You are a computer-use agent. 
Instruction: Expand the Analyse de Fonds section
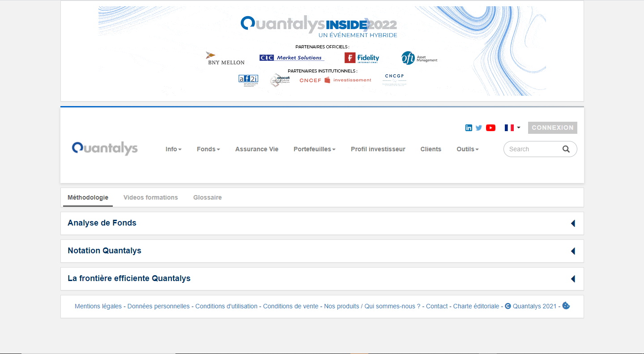tap(322, 223)
